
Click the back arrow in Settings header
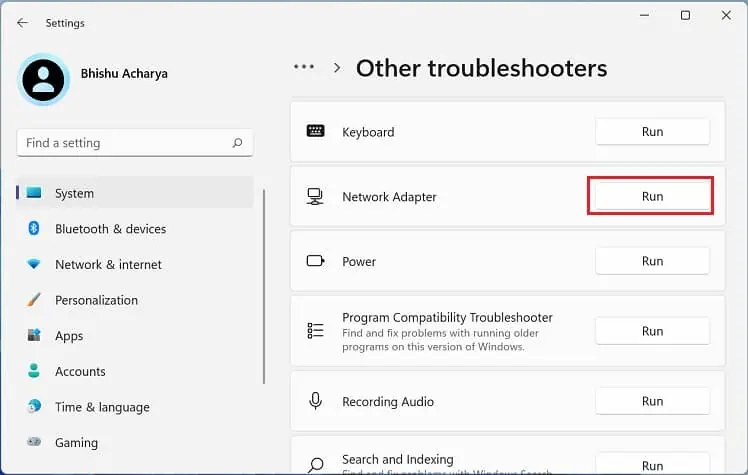tap(22, 22)
